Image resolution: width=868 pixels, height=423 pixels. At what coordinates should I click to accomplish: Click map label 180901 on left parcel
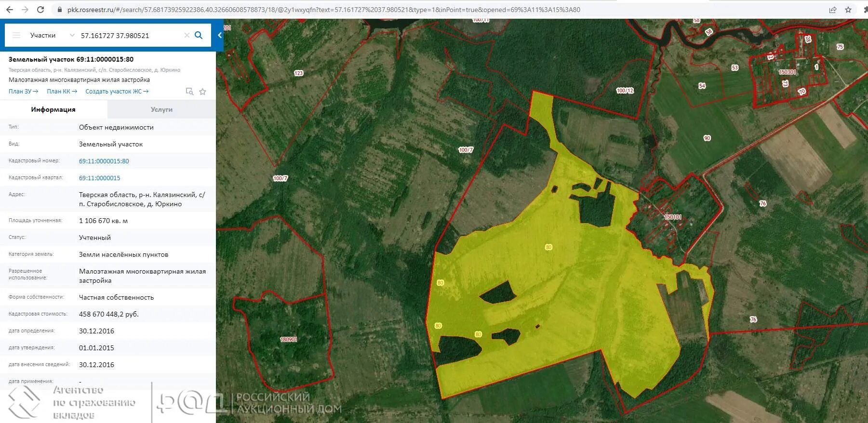click(288, 340)
